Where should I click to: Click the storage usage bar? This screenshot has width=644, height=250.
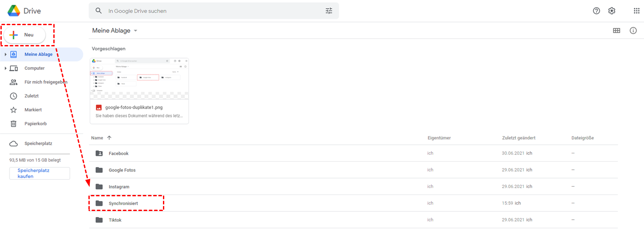pyautogui.click(x=39, y=154)
